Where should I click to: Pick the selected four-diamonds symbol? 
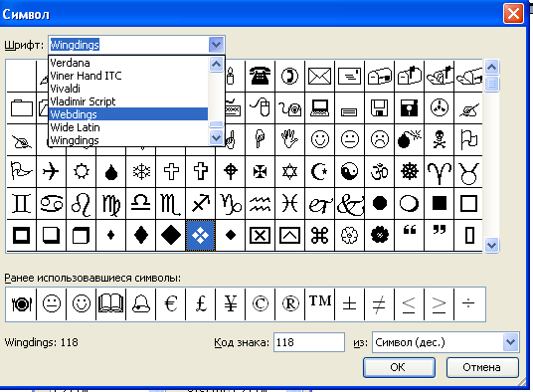tap(201, 235)
